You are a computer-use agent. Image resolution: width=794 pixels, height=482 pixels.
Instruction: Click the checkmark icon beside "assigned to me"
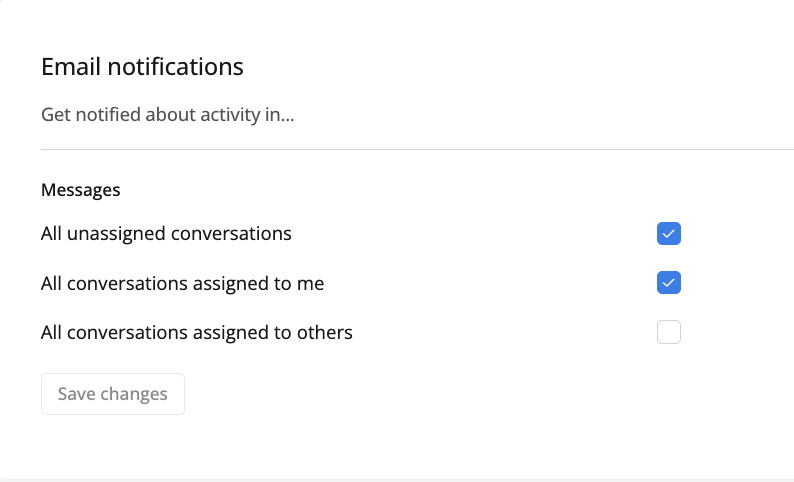tap(669, 283)
